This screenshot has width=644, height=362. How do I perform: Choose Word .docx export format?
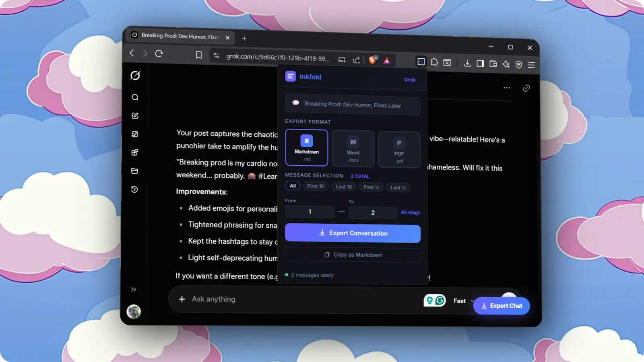353,149
